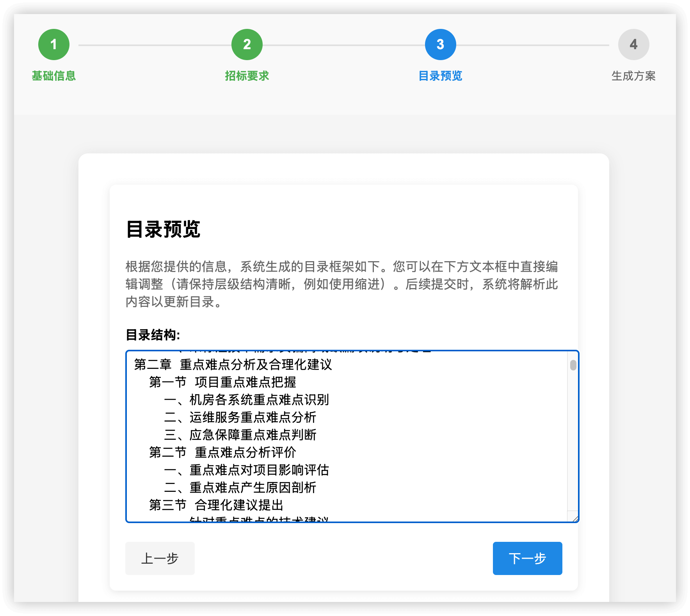
Task: Select the 目录预览 step label
Action: pyautogui.click(x=440, y=76)
